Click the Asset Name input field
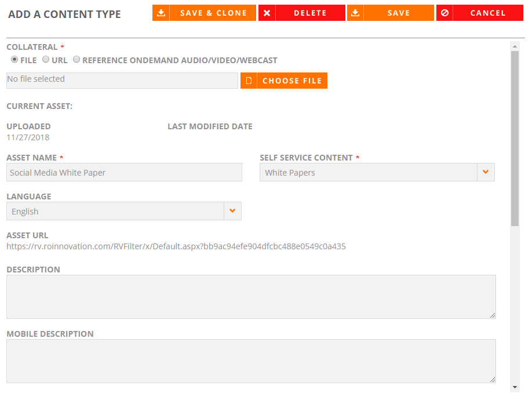Viewport: 532px width, 393px height. [124, 172]
